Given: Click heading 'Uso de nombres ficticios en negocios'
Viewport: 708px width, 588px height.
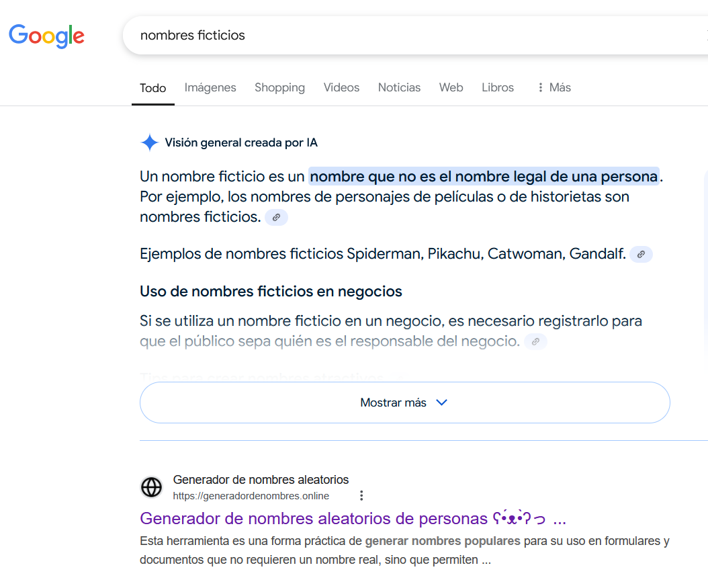Looking at the screenshot, I should click(271, 292).
